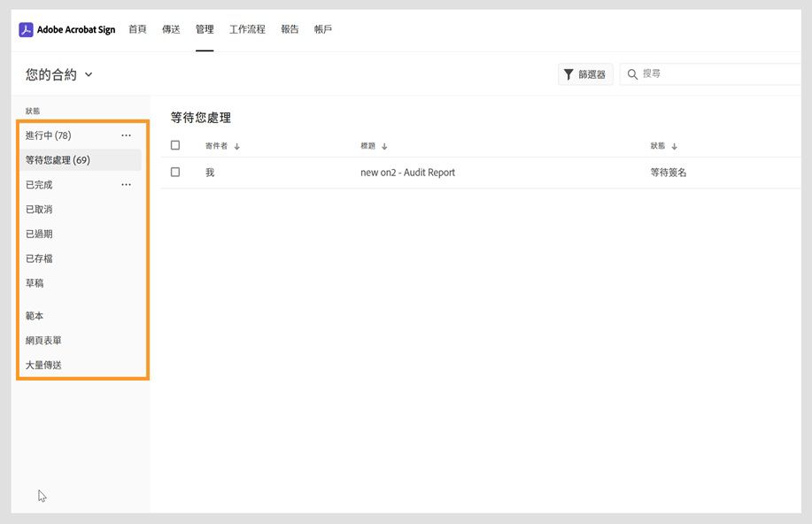Open the 工作流程 menu item
This screenshot has height=524, width=812.
coord(248,29)
